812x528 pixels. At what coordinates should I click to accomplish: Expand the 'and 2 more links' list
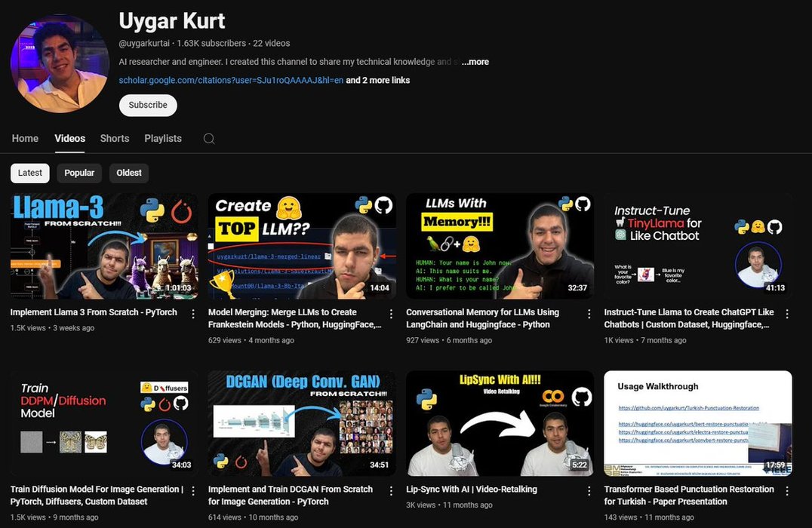[x=378, y=80]
